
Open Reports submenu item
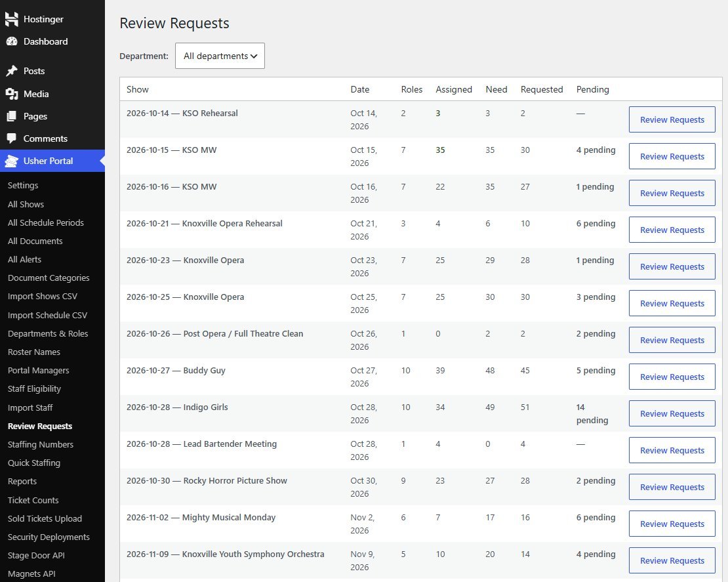[x=22, y=481]
